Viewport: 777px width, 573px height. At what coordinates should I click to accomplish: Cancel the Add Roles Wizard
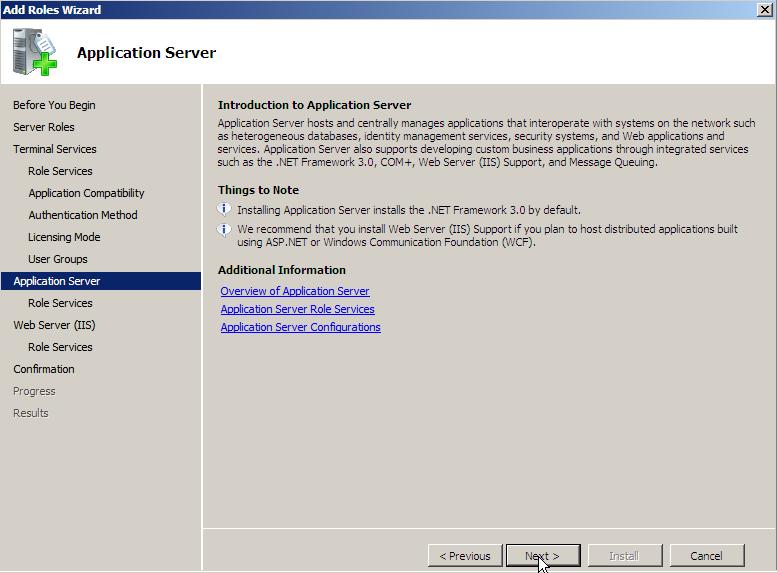point(706,556)
